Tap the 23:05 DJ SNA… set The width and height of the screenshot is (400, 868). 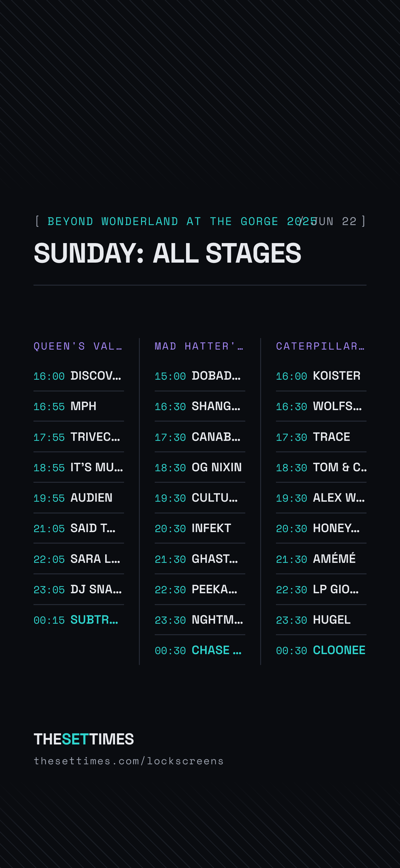tap(79, 589)
